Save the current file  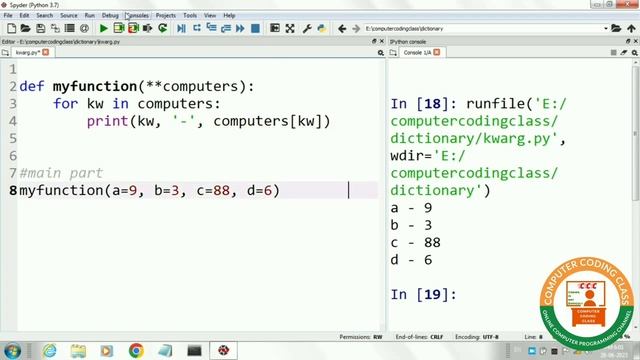[x=40, y=29]
